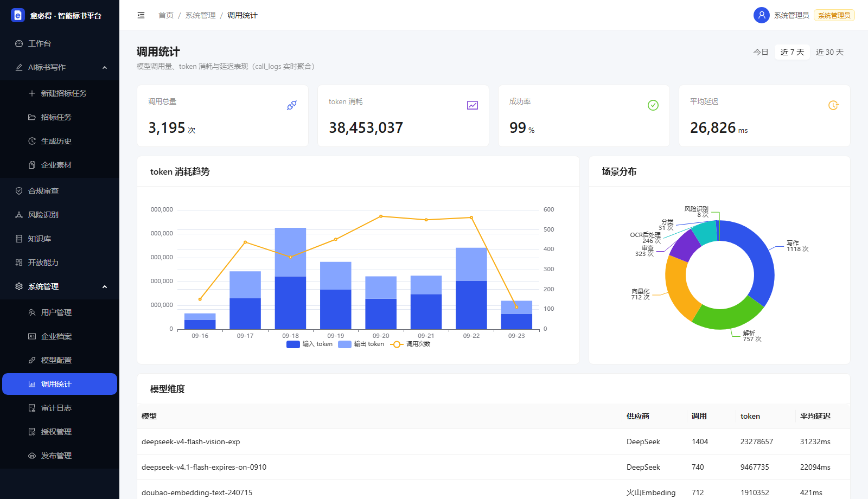
Task: Click the chart icon on the token 消耗 card
Action: (x=473, y=105)
